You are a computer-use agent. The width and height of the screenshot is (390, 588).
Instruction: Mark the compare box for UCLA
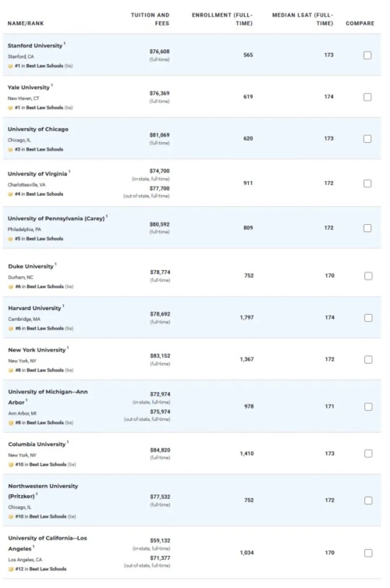368,554
